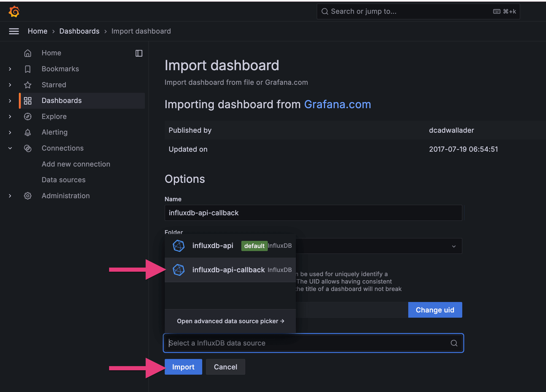
Task: Click the dock menu panel icon
Action: [x=139, y=53]
